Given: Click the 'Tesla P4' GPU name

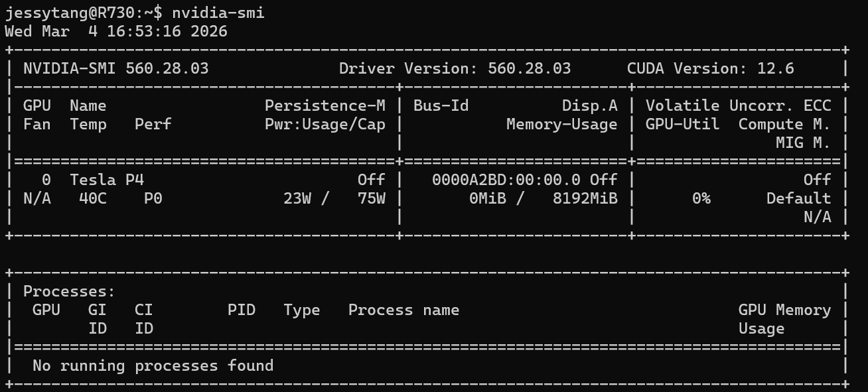Looking at the screenshot, I should (107, 180).
